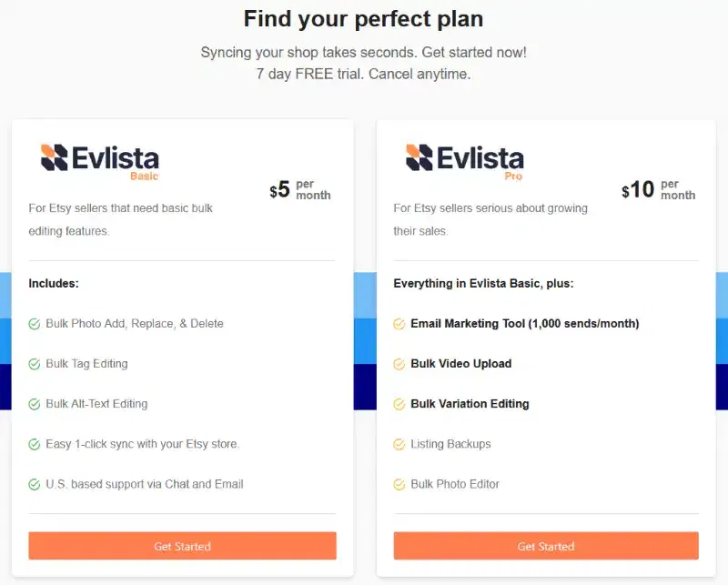Click the $5 per month price

[299, 190]
